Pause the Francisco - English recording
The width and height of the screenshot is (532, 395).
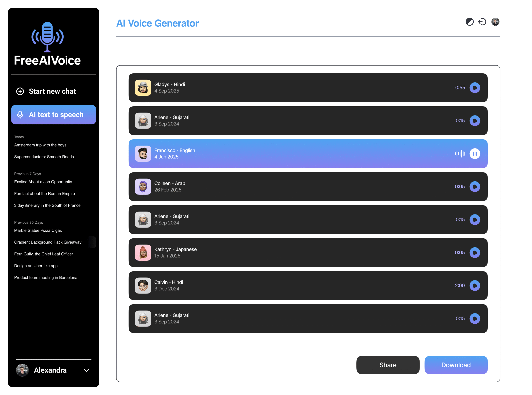[x=475, y=154]
